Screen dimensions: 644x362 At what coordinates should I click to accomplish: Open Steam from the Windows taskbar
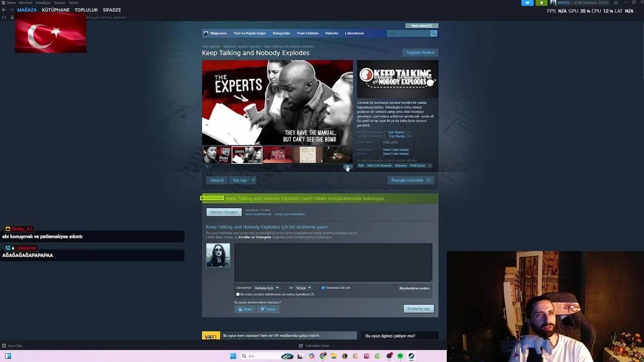click(x=411, y=356)
